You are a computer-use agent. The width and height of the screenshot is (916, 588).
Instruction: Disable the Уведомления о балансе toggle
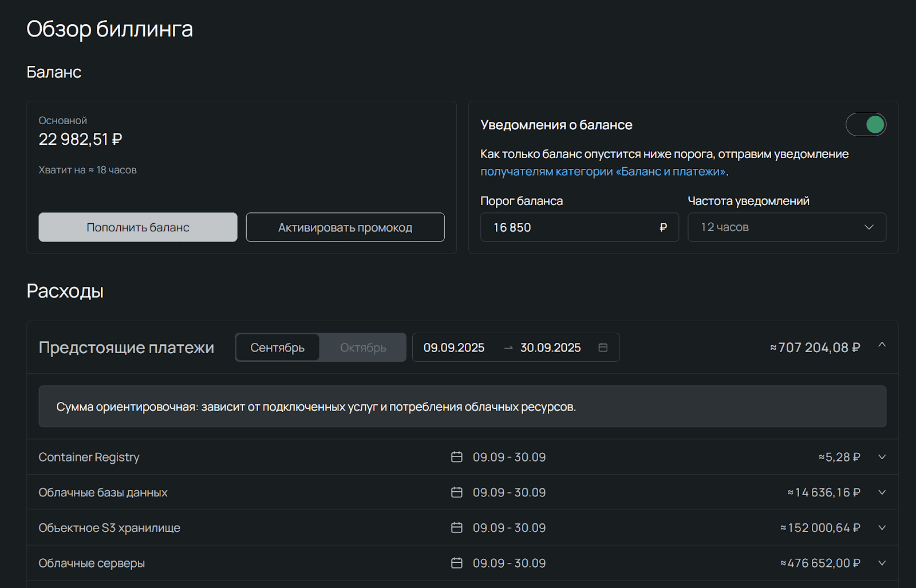tap(866, 125)
